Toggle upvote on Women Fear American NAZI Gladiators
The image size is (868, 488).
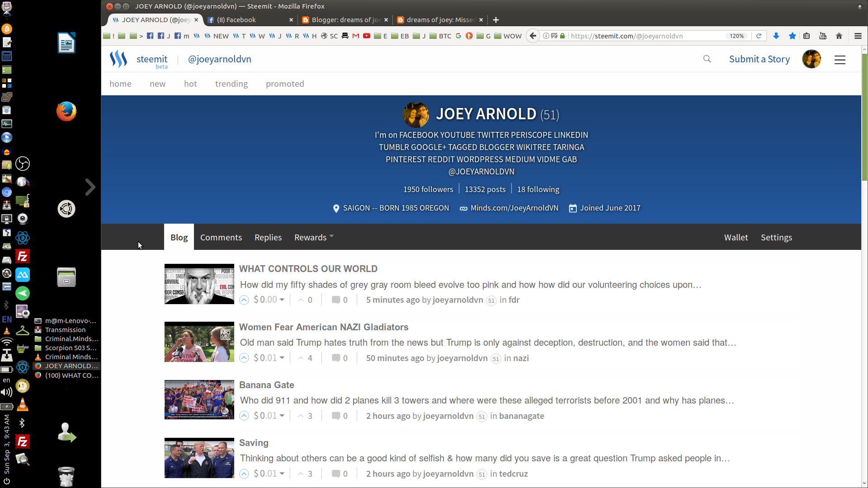(x=244, y=357)
